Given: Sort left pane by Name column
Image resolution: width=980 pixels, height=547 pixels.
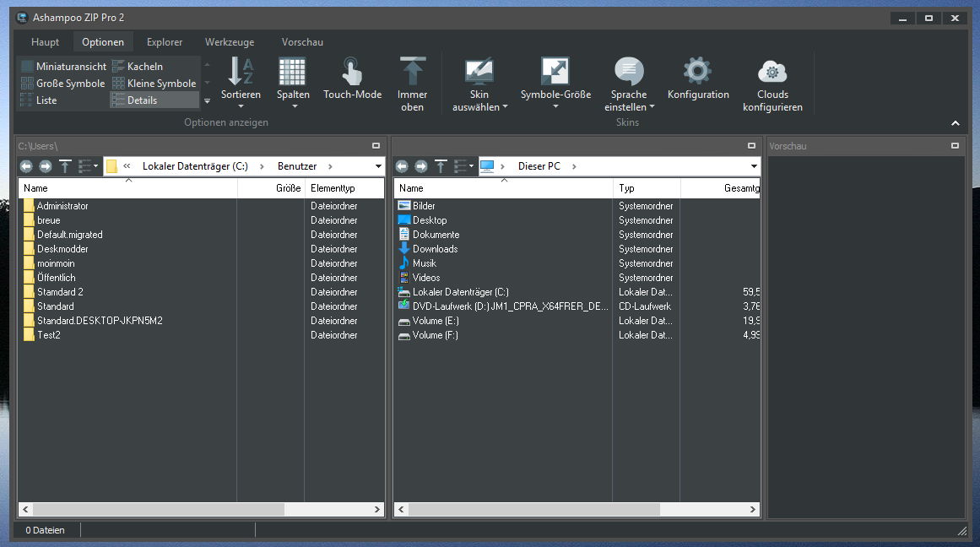Looking at the screenshot, I should tap(127, 188).
